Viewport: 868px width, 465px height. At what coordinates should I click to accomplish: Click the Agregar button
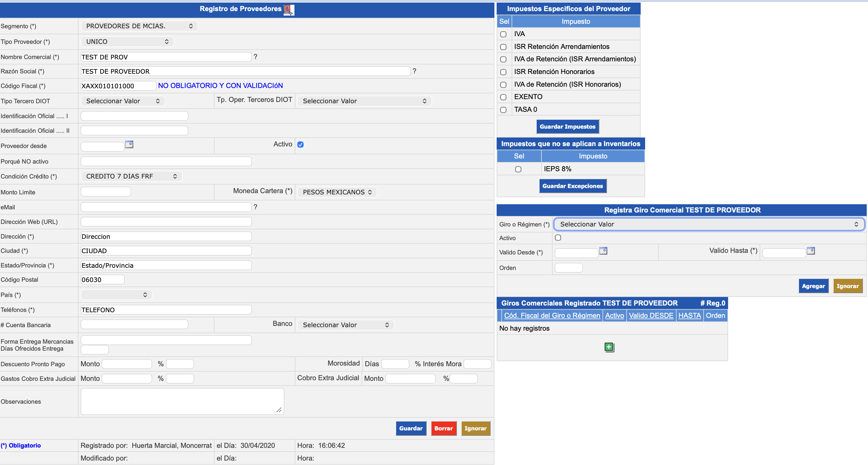pos(813,286)
